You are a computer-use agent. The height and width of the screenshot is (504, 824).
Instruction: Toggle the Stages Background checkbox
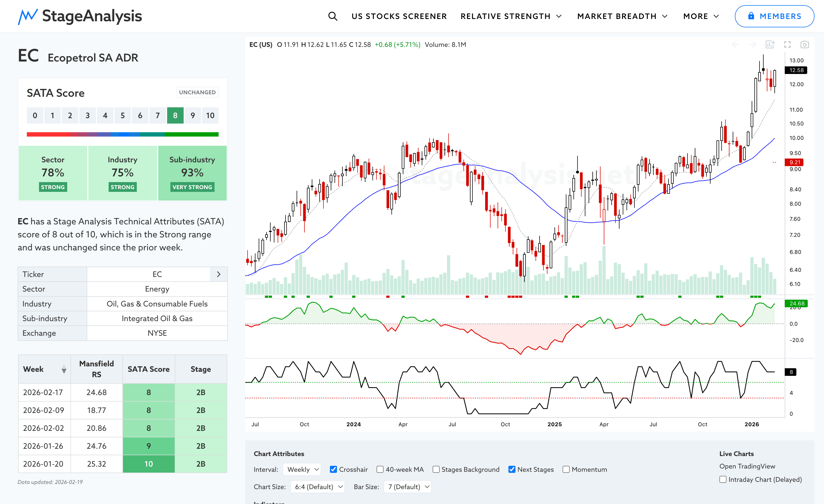(x=436, y=469)
